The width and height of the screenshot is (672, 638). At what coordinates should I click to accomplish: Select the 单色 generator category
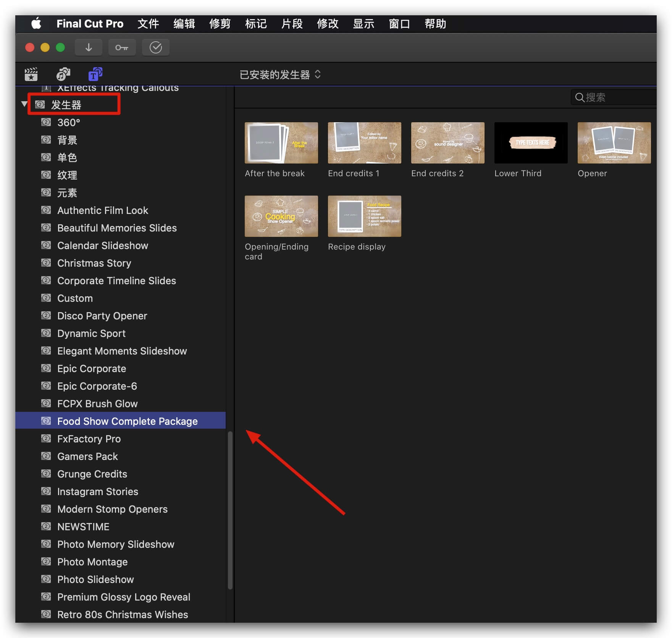tap(120, 157)
